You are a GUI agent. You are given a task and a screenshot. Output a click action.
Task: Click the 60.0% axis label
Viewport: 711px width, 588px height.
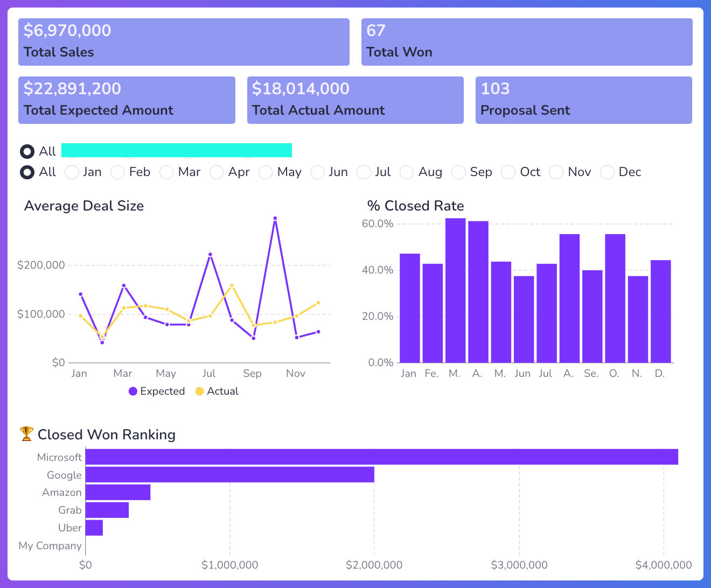(x=378, y=223)
